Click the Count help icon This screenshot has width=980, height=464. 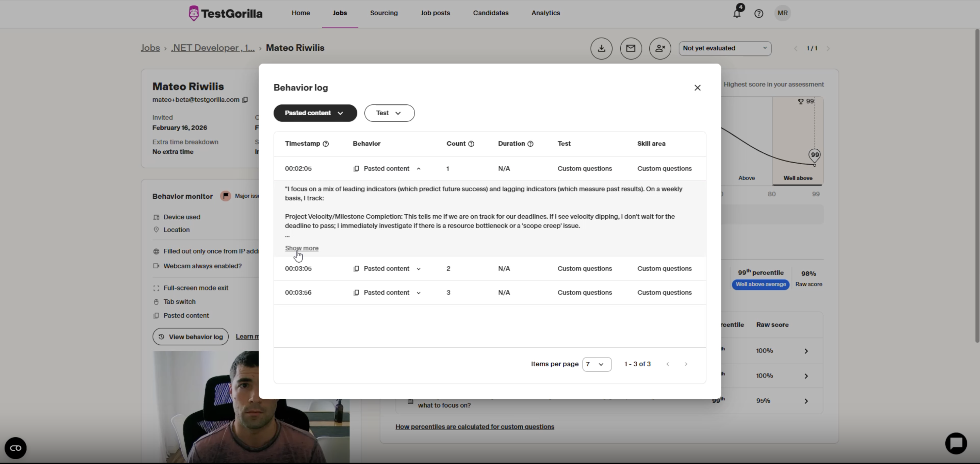tap(471, 144)
